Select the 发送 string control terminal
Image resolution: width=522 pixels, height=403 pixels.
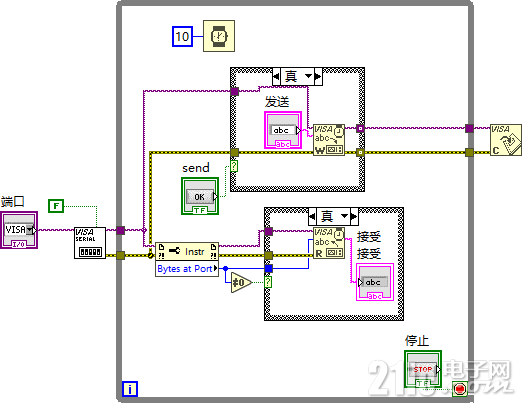point(283,130)
